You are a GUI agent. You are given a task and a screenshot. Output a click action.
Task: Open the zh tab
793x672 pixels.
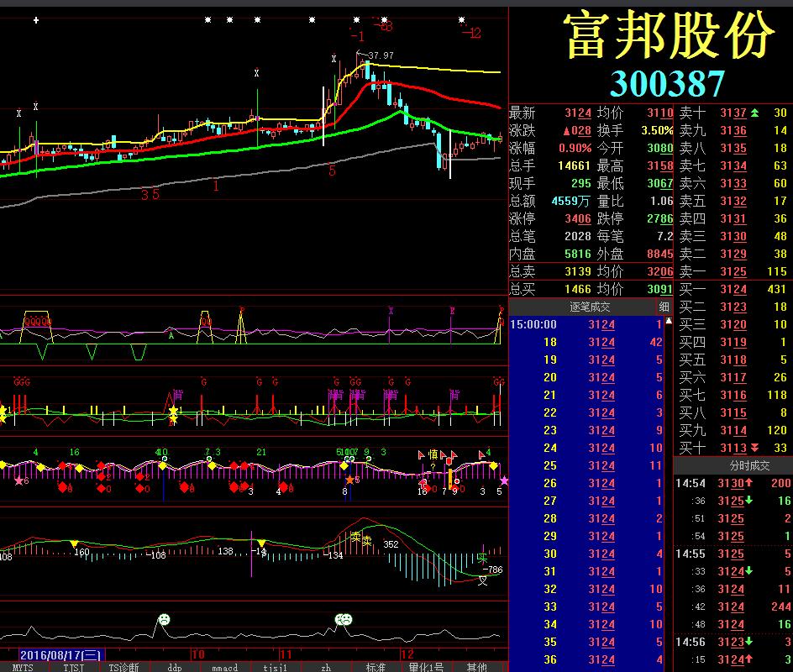326,668
